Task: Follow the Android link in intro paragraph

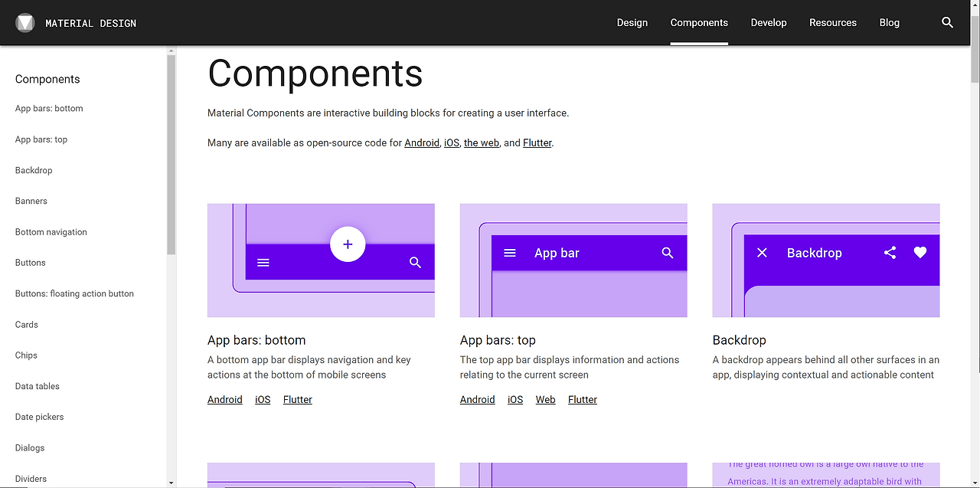Action: click(422, 142)
